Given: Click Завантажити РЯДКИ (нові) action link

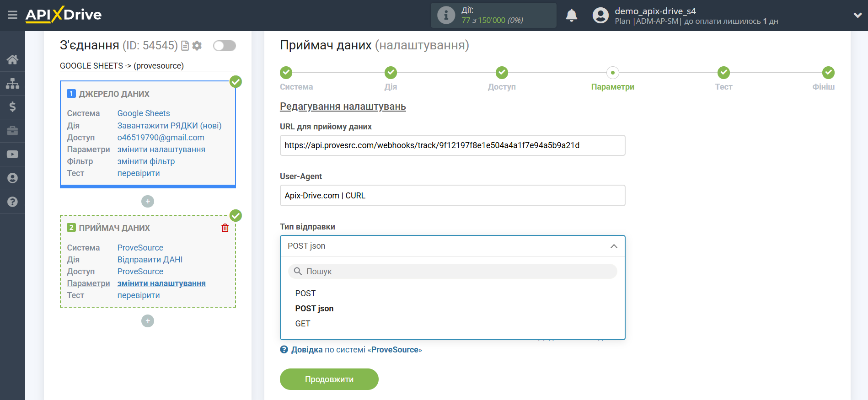Looking at the screenshot, I should coord(169,126).
